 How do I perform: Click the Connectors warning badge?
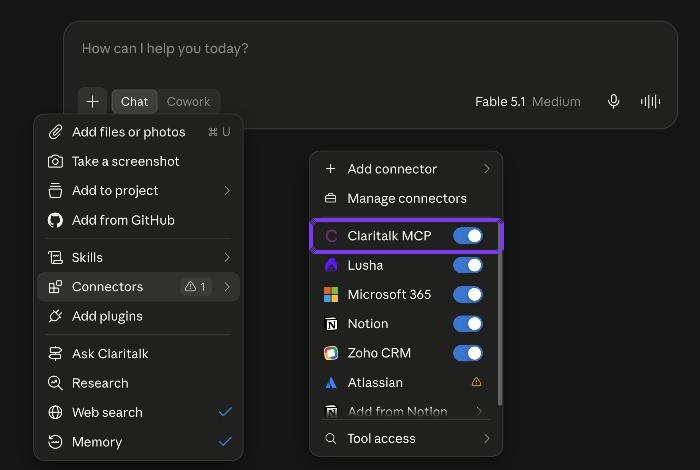(196, 287)
